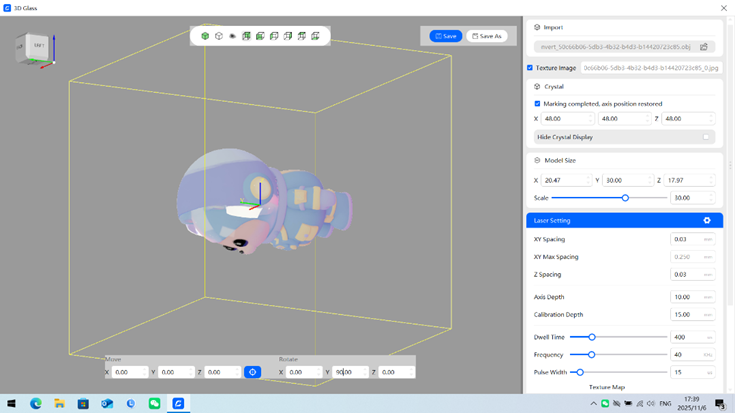Click the view orientation cube
Image resolution: width=735 pixels, height=413 pixels.
point(36,47)
